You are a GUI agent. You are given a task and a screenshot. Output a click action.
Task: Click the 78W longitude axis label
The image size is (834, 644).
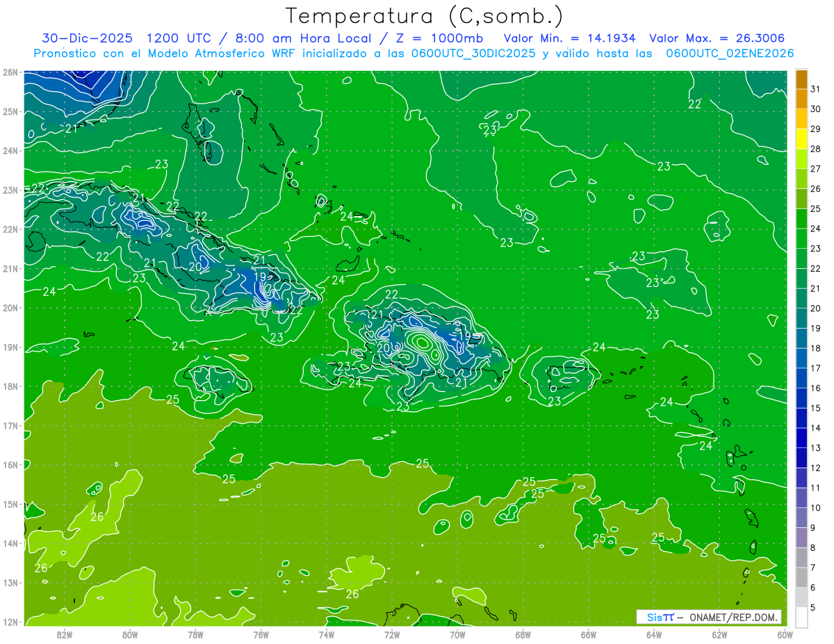pos(195,634)
